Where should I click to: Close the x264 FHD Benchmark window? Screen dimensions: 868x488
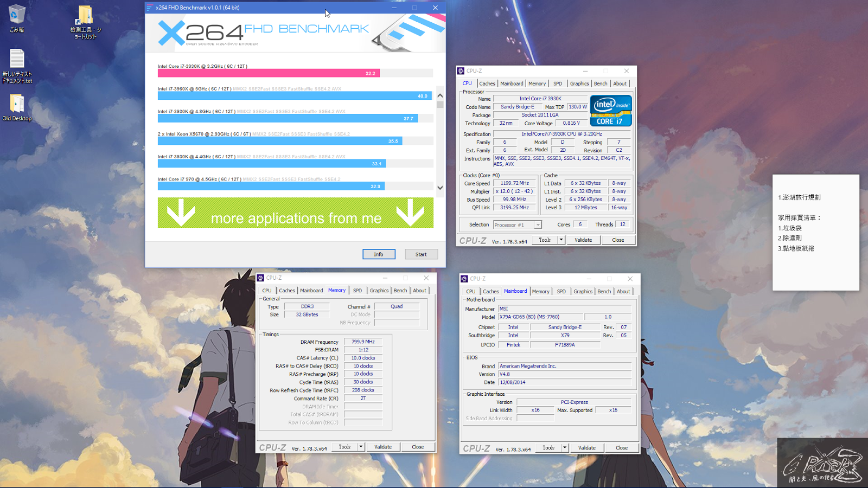435,8
